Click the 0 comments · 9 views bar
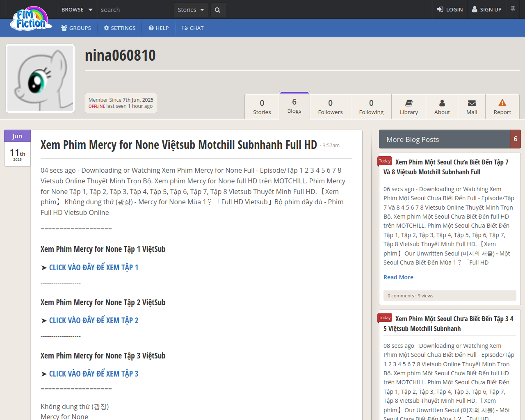 tap(450, 296)
